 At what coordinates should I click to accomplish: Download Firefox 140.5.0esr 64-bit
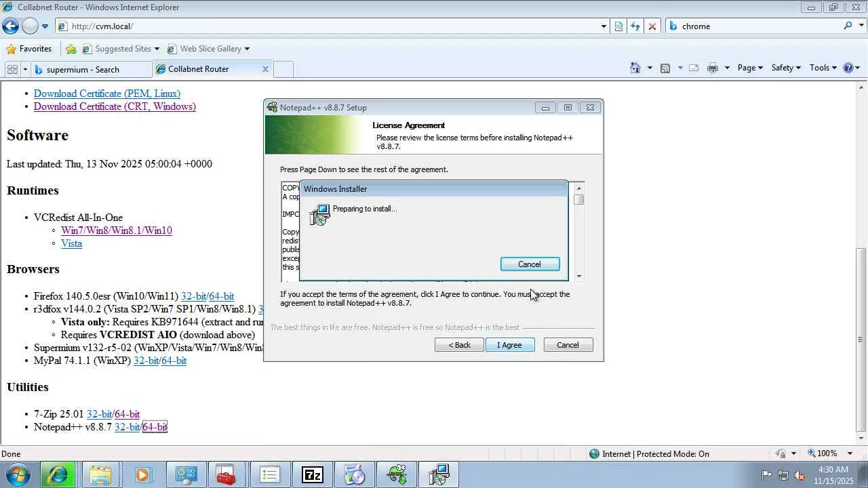tap(222, 296)
